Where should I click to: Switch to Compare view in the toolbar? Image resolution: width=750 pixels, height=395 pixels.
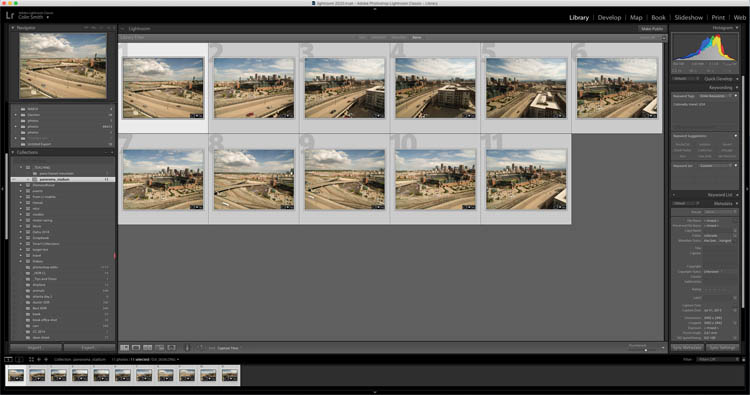pos(147,348)
